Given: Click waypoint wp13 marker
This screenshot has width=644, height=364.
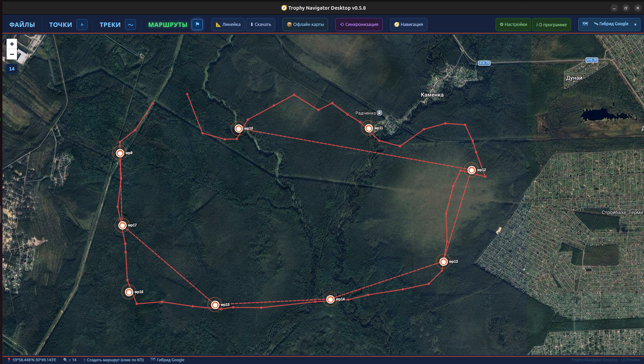Looking at the screenshot, I should [x=443, y=262].
